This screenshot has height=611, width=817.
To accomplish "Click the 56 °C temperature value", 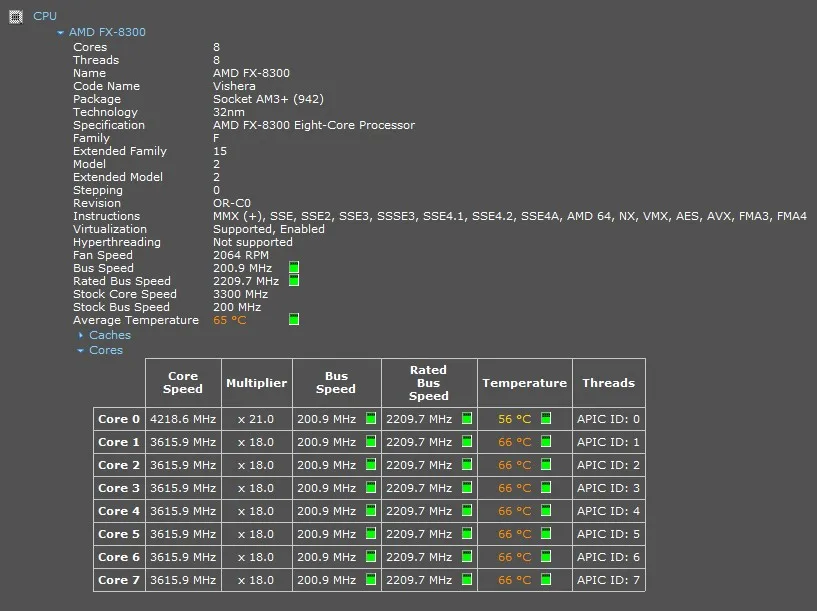I will (x=514, y=419).
